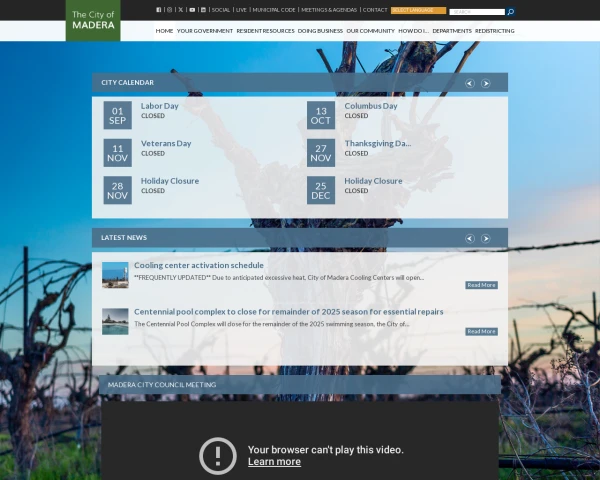600x480 pixels.
Task: Open Cooling center activation schedule headline
Action: click(199, 265)
